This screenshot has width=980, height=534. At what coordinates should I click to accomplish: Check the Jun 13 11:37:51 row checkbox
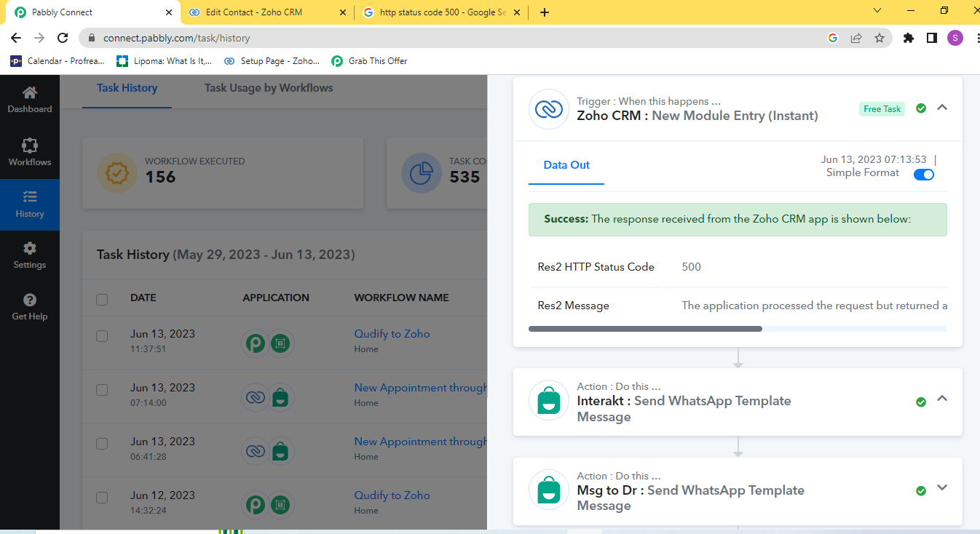102,335
